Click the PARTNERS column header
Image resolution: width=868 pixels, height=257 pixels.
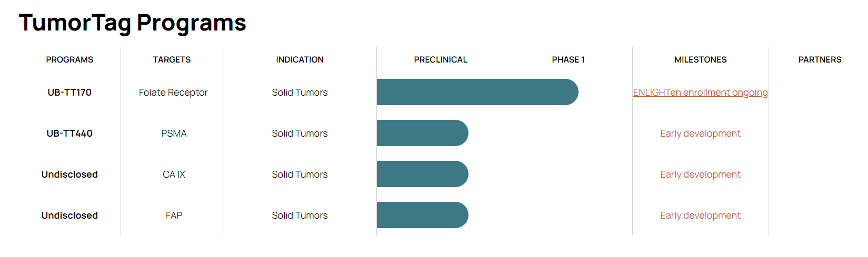coord(820,60)
